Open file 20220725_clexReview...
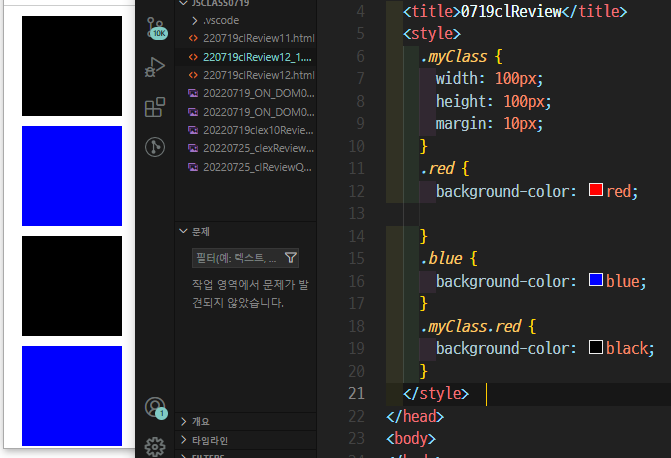Viewport: 671px width, 458px height. pyautogui.click(x=258, y=148)
